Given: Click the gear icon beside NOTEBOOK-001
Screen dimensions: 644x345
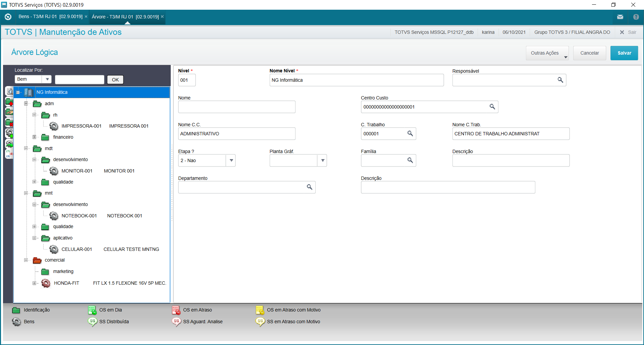Looking at the screenshot, I should (54, 216).
